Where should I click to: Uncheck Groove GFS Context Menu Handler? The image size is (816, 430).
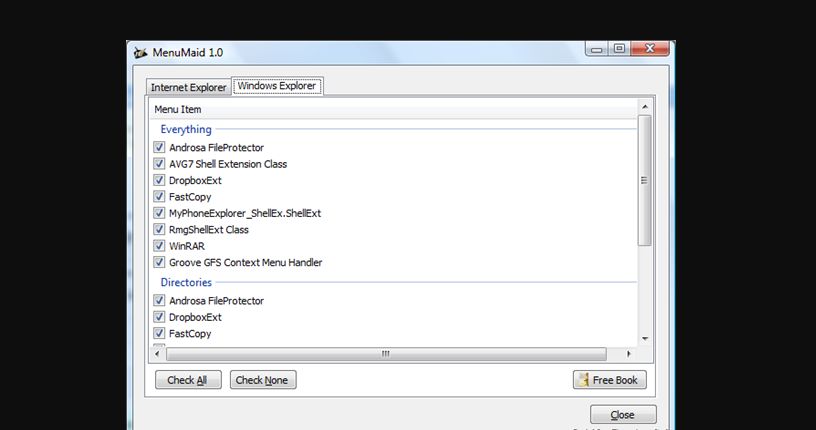click(x=159, y=262)
